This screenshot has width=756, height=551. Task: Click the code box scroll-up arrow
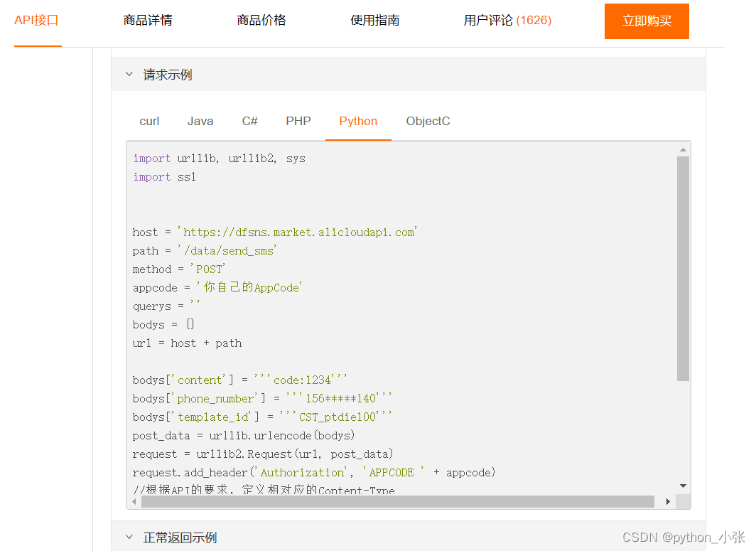684,149
